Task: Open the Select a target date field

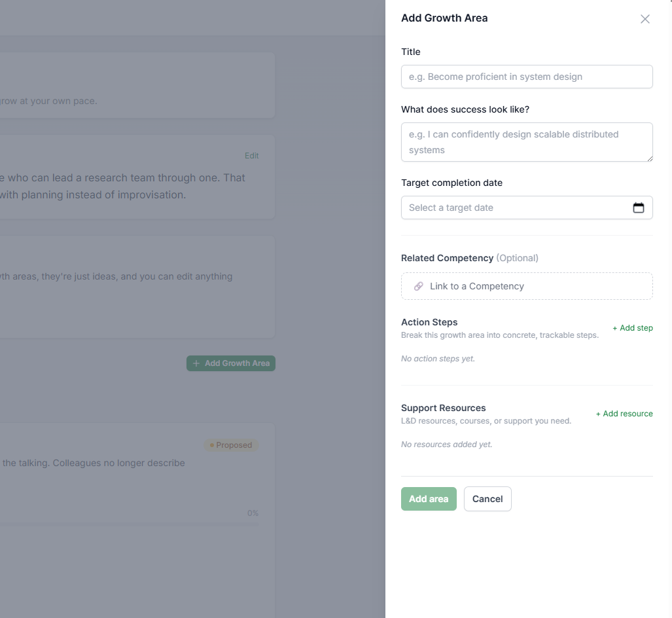Action: point(527,208)
